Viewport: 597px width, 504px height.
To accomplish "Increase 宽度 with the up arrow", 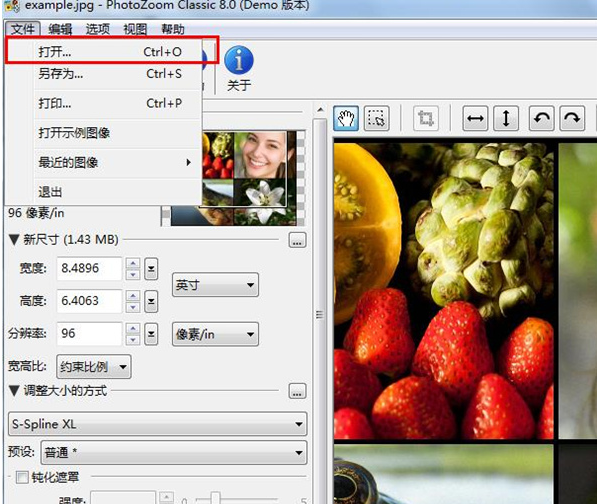I will click(133, 263).
